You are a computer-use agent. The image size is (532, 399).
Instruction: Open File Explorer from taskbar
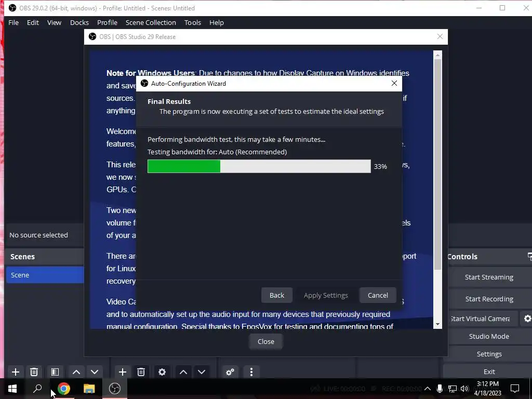point(89,389)
